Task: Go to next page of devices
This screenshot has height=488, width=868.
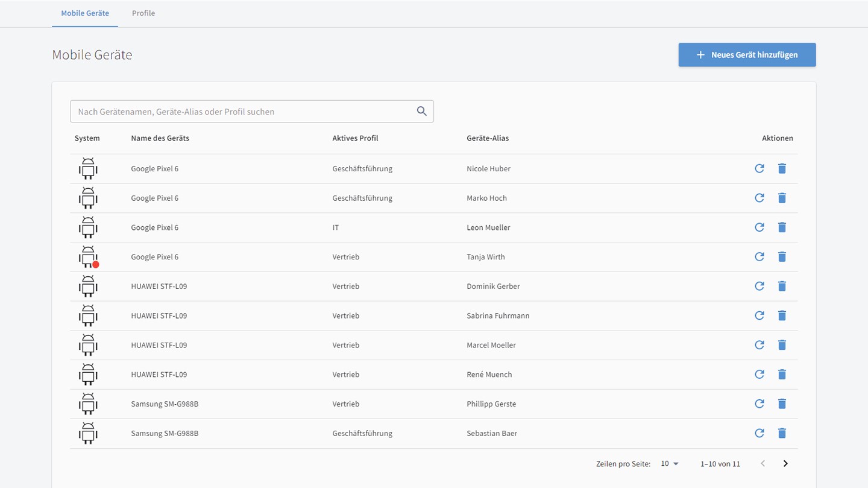Action: point(785,464)
